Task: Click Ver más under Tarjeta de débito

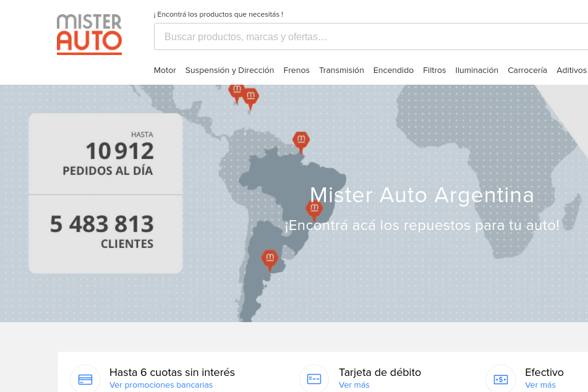Action: coord(354,385)
